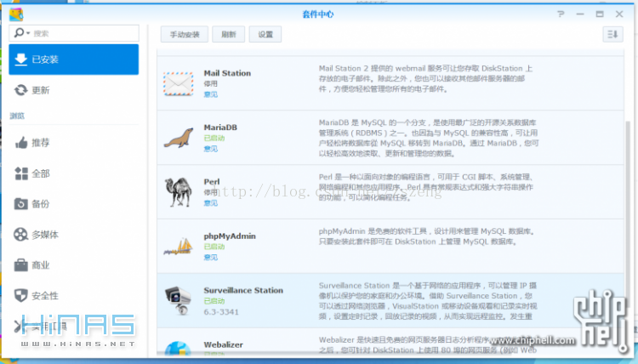Image resolution: width=638 pixels, height=364 pixels.
Task: Click the film reel icon beside 多媒体
Action: [20, 235]
